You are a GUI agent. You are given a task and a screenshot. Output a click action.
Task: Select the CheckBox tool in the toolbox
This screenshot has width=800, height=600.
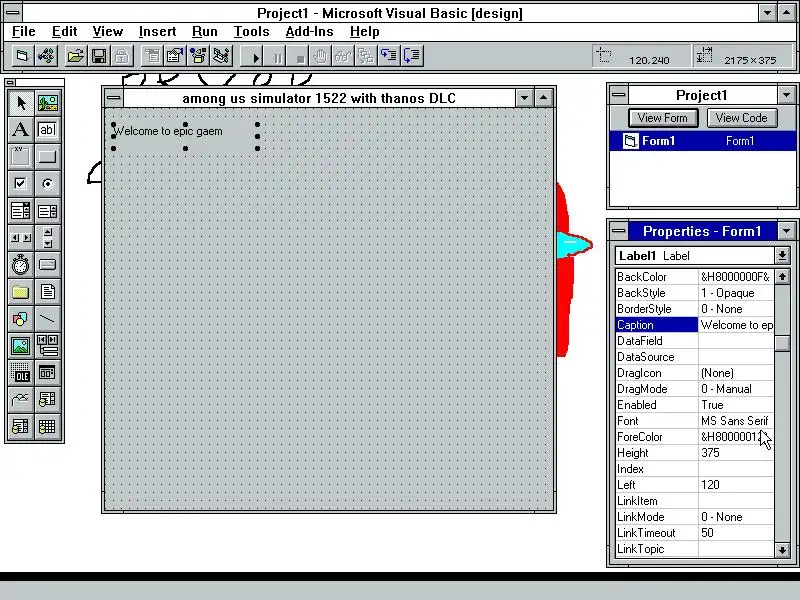(21, 184)
